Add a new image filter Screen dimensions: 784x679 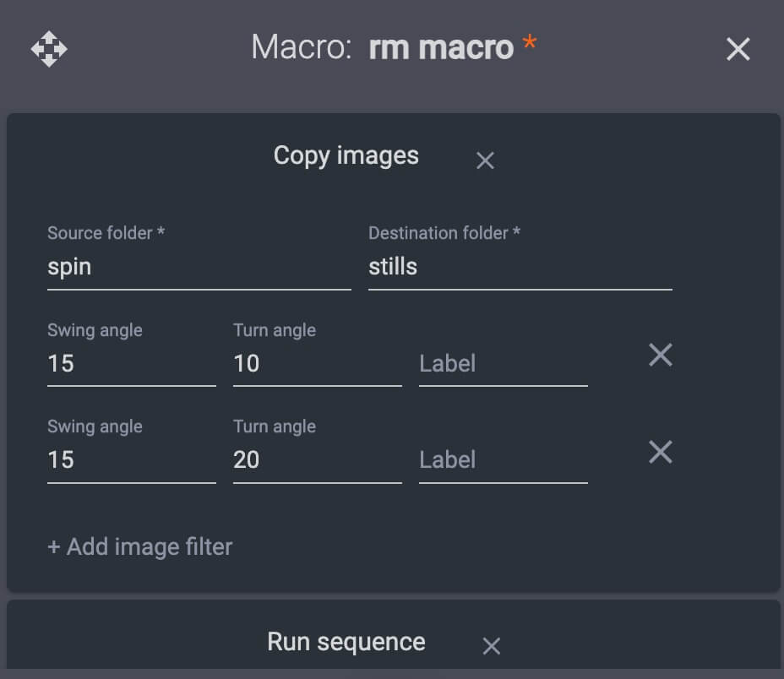tap(139, 546)
